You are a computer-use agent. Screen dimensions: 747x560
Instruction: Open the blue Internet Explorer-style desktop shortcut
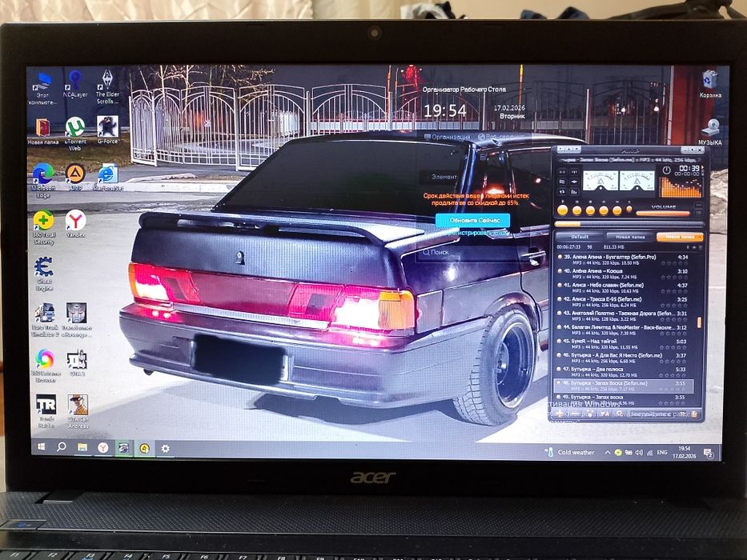pos(108,177)
